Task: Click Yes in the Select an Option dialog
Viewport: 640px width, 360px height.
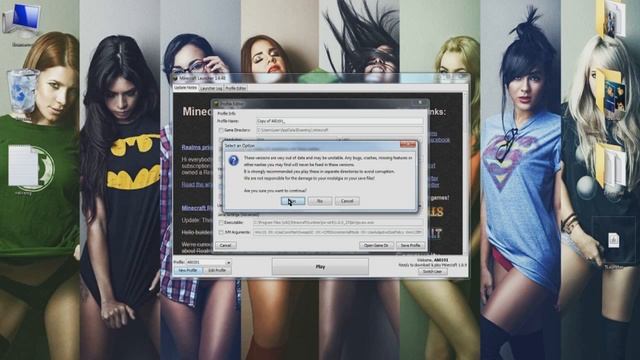Action: click(293, 201)
